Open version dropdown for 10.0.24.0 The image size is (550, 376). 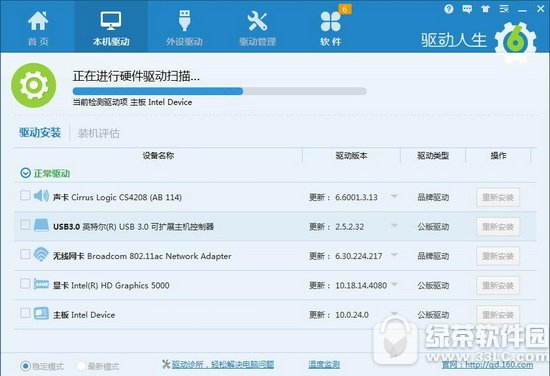click(394, 313)
